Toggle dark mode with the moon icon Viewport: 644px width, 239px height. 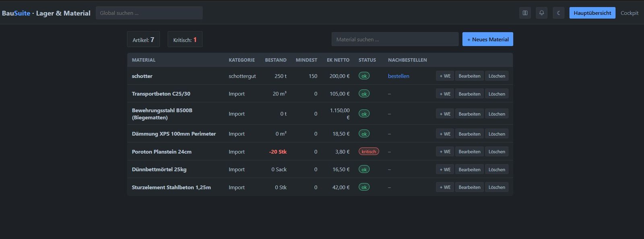tap(559, 13)
